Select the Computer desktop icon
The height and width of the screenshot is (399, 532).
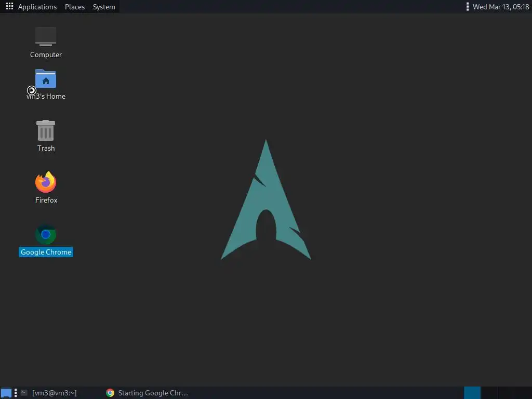(x=46, y=37)
